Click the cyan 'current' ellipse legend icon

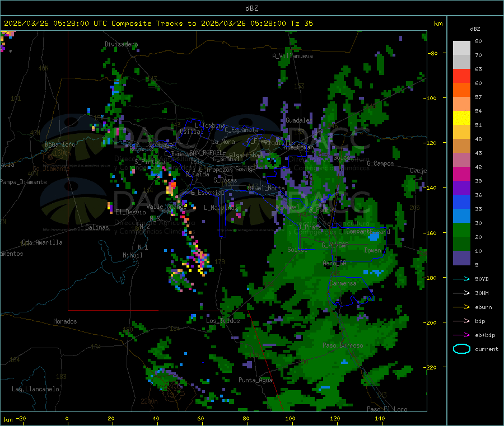pos(461,349)
